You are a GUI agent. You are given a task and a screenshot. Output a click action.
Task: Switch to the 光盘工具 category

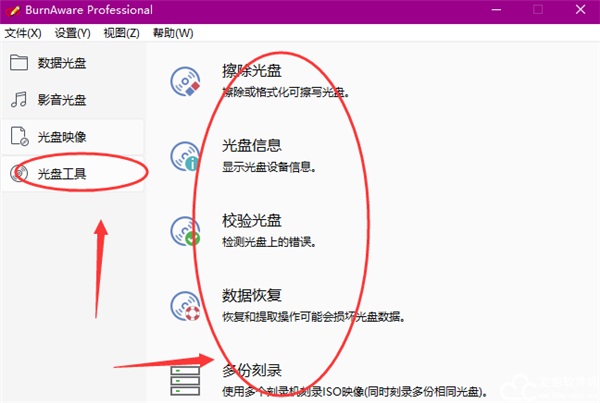pos(73,173)
